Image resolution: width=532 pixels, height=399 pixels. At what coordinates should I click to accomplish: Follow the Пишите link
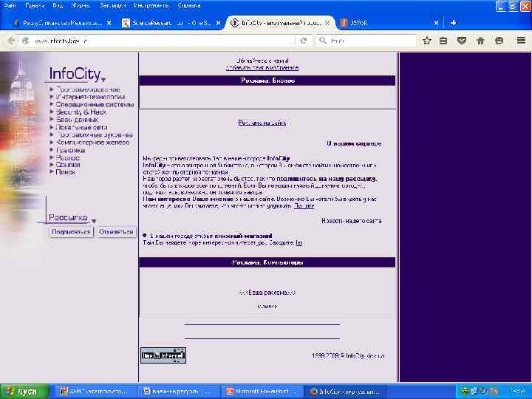click(x=304, y=206)
